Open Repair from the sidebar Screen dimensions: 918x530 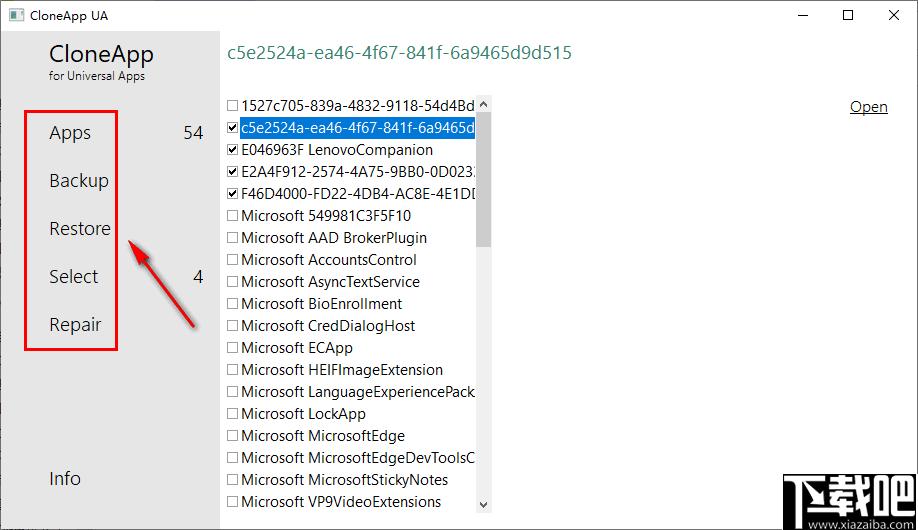click(x=75, y=324)
